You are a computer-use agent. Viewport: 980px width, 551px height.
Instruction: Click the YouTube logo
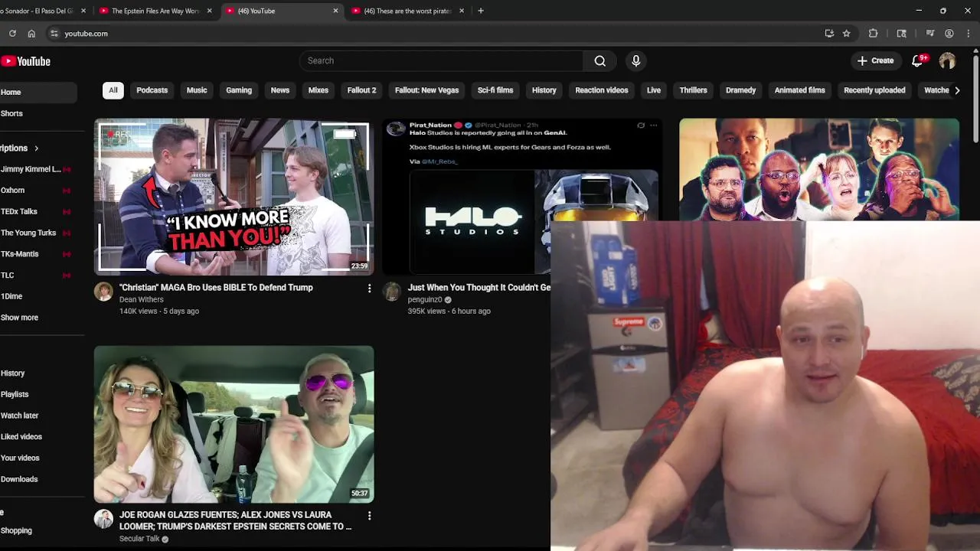point(25,61)
